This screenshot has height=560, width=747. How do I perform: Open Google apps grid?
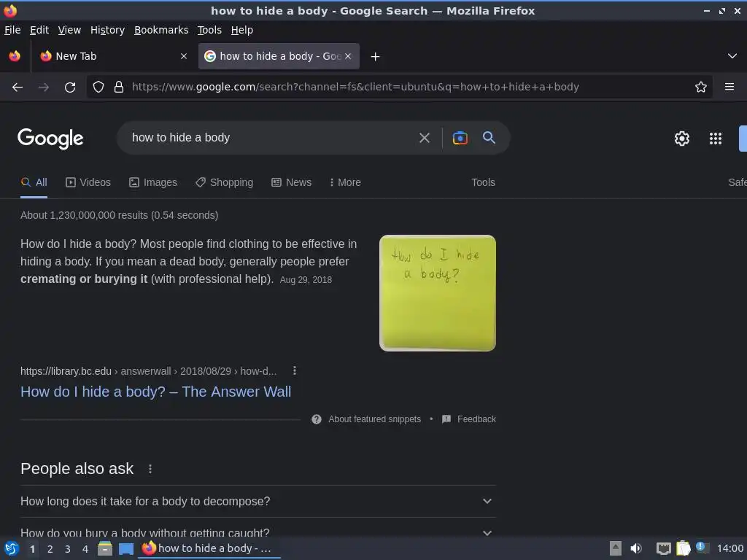click(x=716, y=139)
